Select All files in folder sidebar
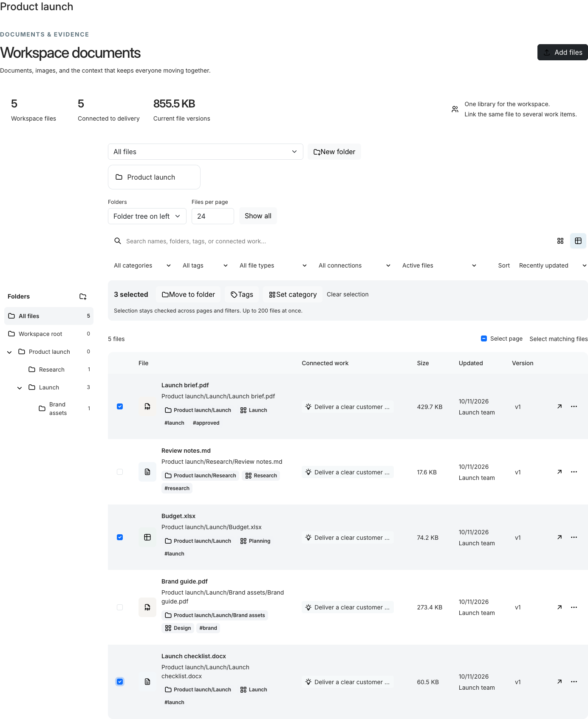This screenshot has height=719, width=588. [x=49, y=316]
